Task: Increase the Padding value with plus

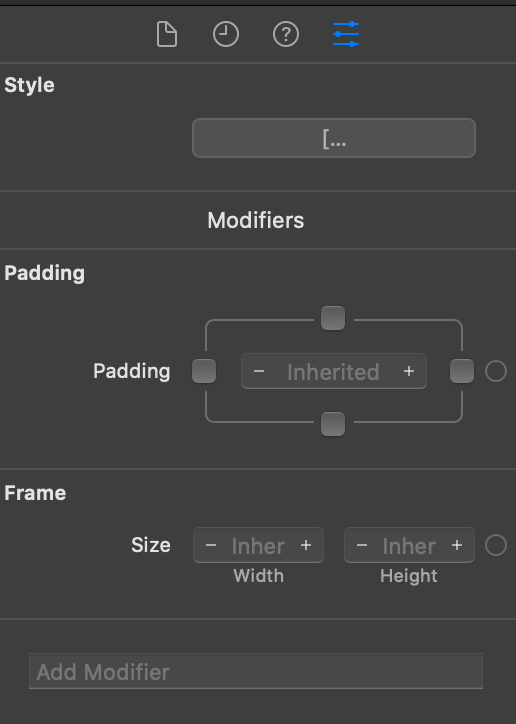Action: coord(408,371)
